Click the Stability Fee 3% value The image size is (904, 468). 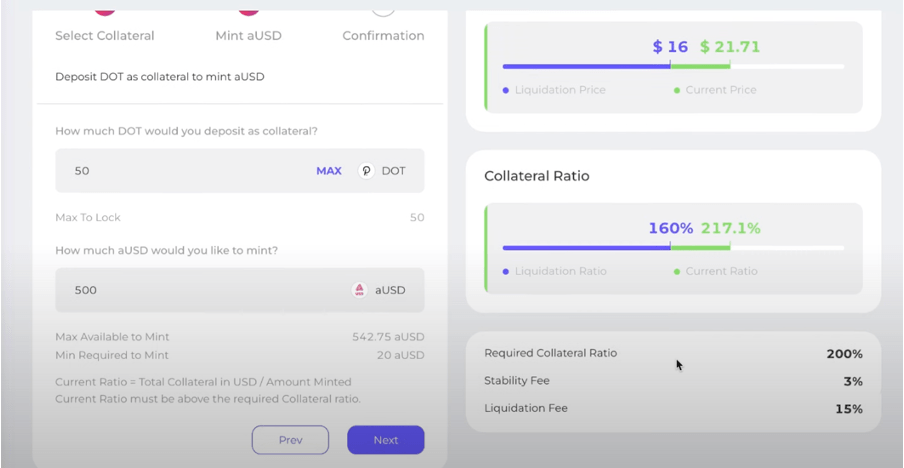point(853,381)
